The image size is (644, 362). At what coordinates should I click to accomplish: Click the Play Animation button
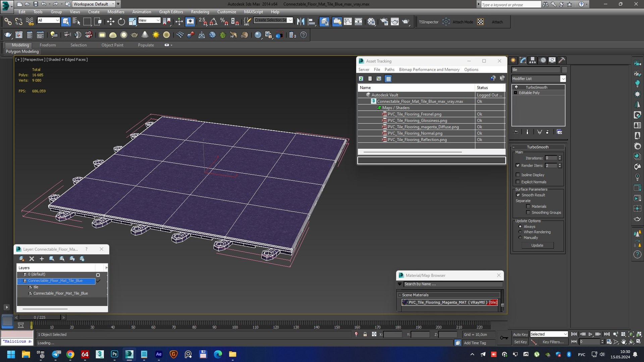pyautogui.click(x=590, y=334)
